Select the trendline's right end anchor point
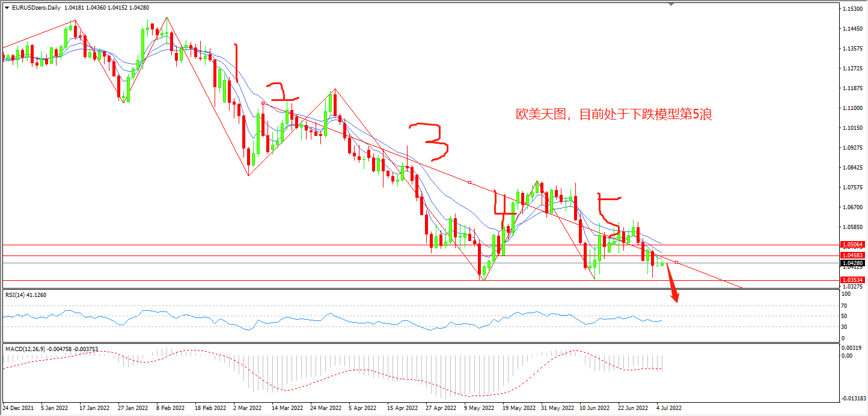 pos(677,262)
